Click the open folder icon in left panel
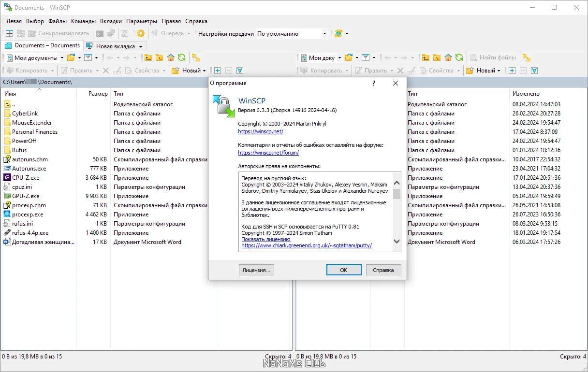588x372 pixels. 71,57
